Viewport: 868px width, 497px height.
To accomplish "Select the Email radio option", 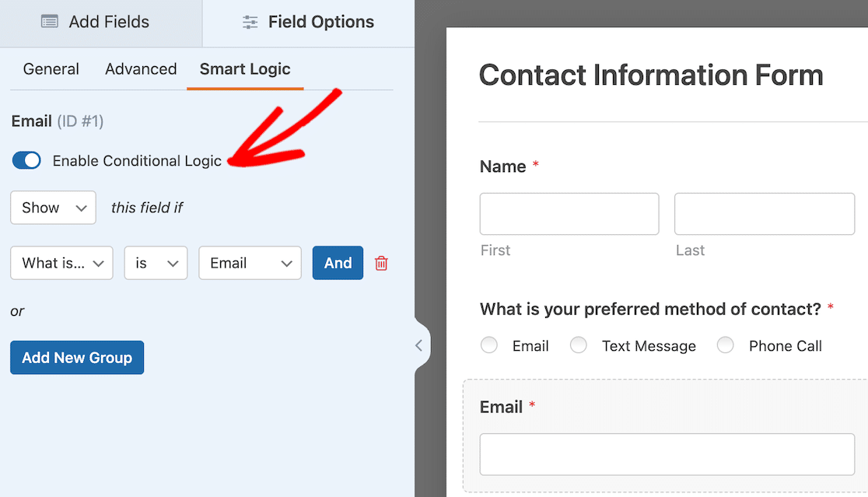I will (x=489, y=345).
